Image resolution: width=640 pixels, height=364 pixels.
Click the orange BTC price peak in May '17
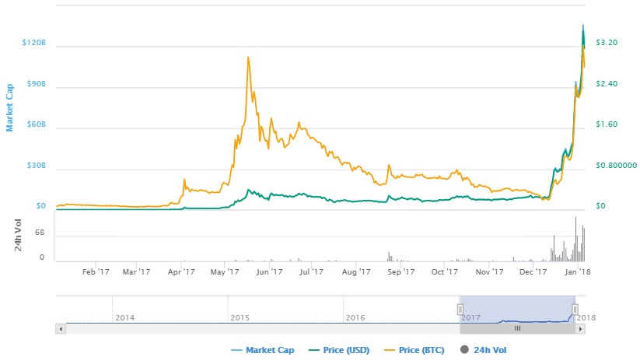247,58
